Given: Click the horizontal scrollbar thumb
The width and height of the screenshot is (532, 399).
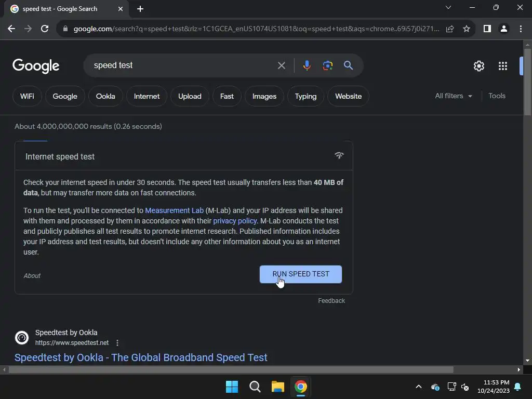Looking at the screenshot, I should coord(231,369).
